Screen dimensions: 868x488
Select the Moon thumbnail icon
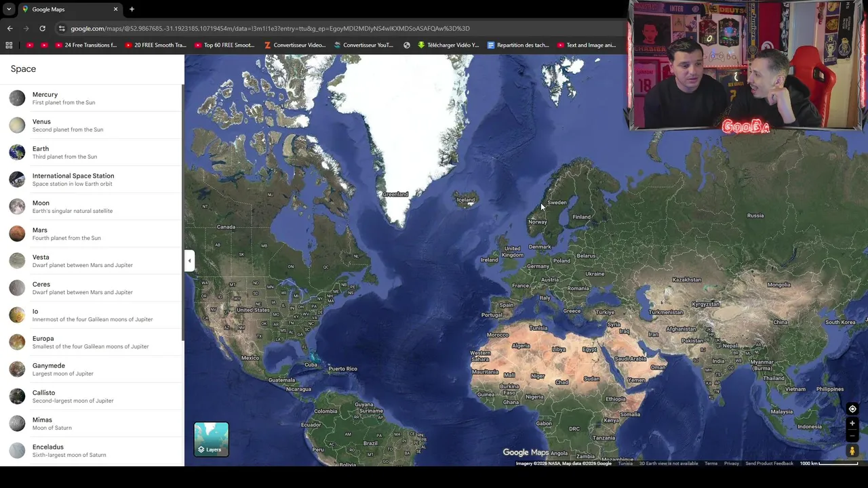[x=17, y=207]
